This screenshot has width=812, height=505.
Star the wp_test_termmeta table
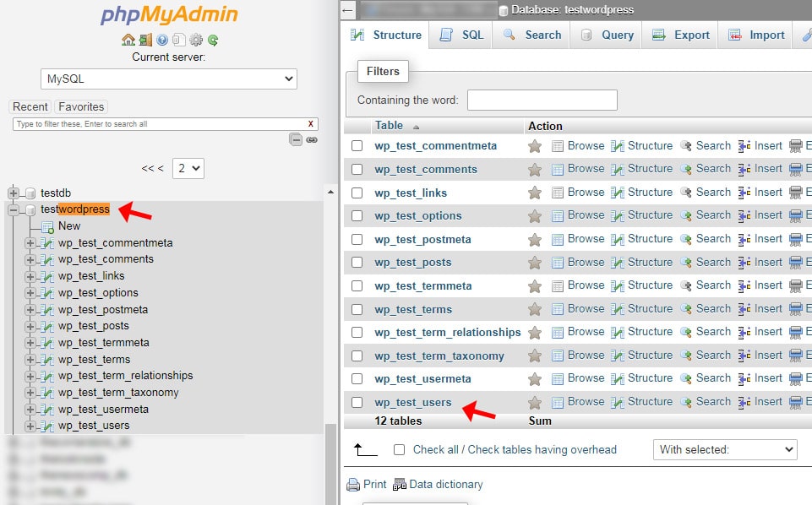coord(535,286)
